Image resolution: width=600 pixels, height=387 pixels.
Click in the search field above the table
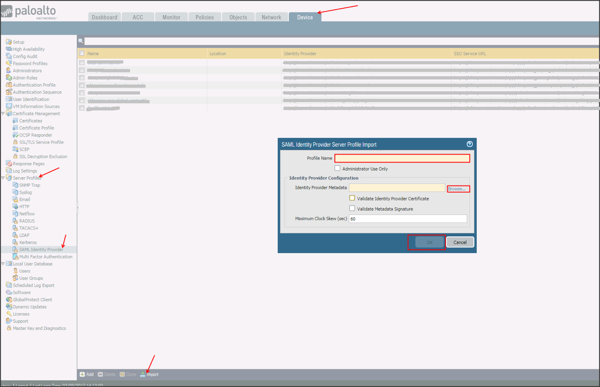pyautogui.click(x=341, y=41)
